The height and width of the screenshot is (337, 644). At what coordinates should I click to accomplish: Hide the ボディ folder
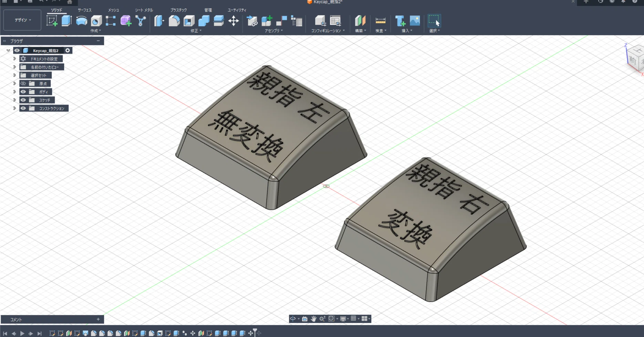(x=23, y=92)
